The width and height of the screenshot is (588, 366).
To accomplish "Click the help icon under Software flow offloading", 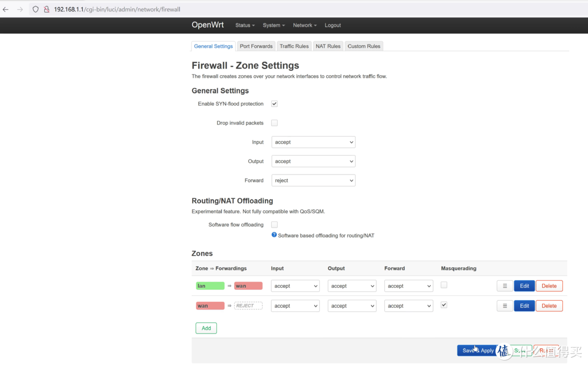I will tap(274, 235).
